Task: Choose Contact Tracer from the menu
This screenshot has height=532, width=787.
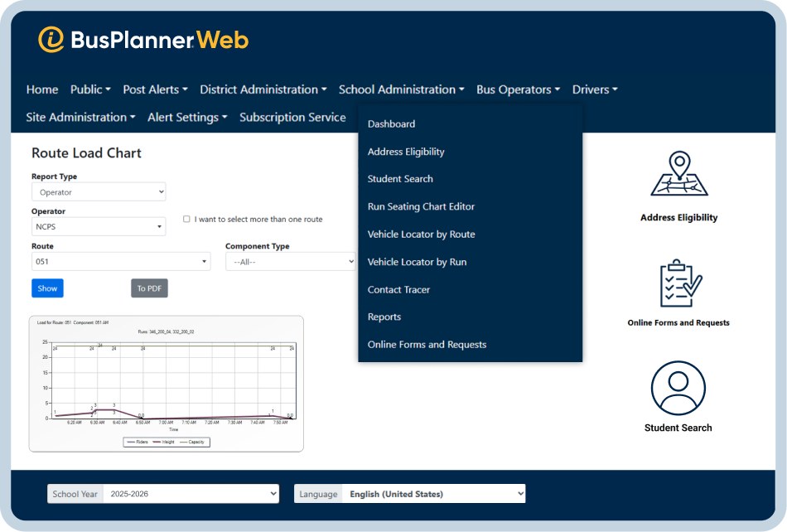Action: click(x=398, y=289)
